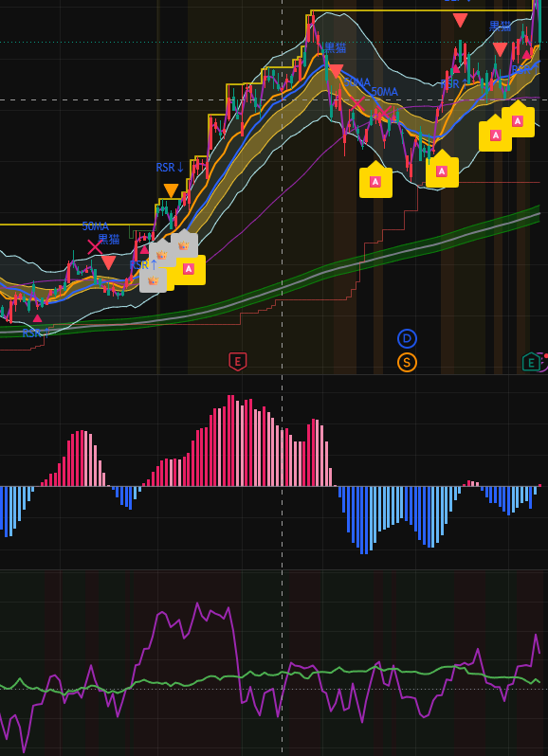The height and width of the screenshot is (756, 548).
Task: Click the blue D dividend marker
Action: pos(407,339)
